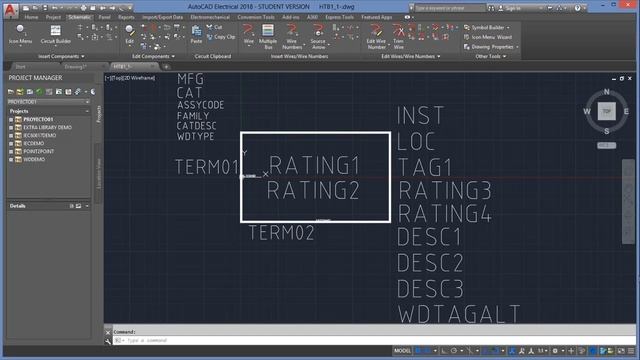Open the AutoCAD application menu logo

pyautogui.click(x=10, y=11)
